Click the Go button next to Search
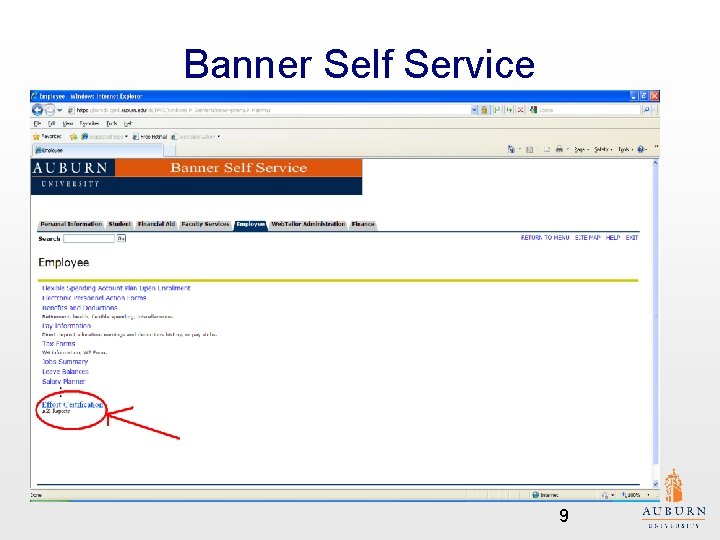 tap(121, 238)
